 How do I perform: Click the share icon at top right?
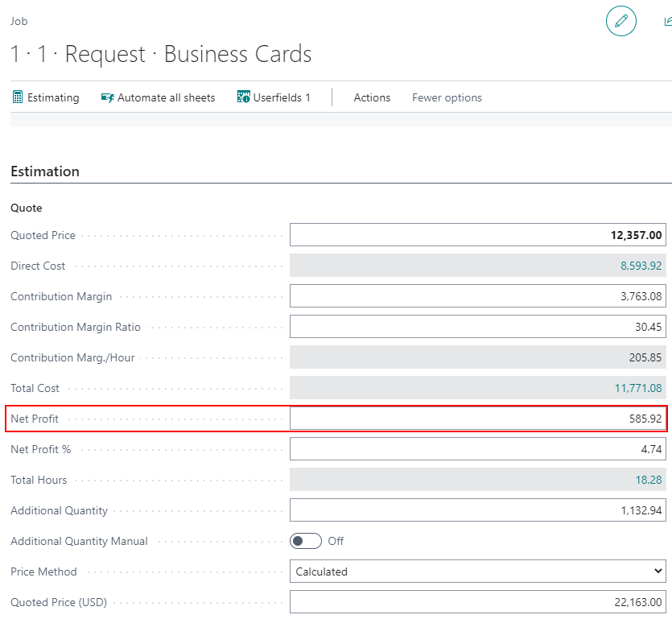pyautogui.click(x=668, y=21)
